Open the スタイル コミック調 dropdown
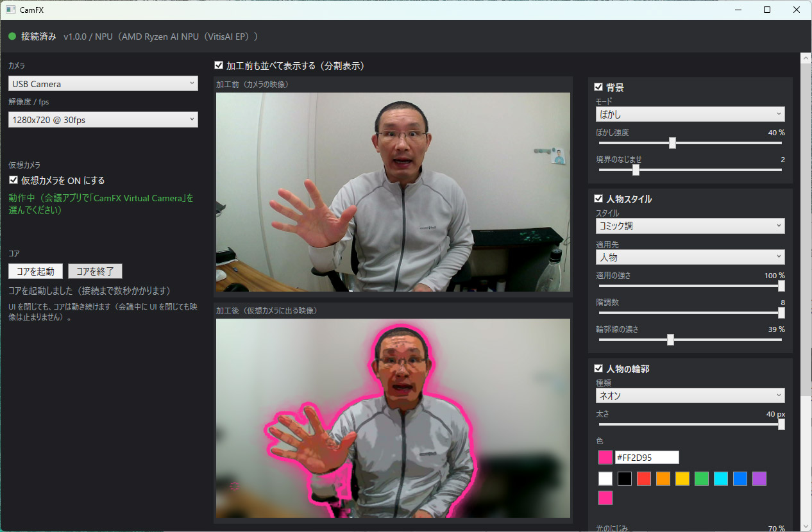Viewport: 812px width, 532px height. coord(690,226)
